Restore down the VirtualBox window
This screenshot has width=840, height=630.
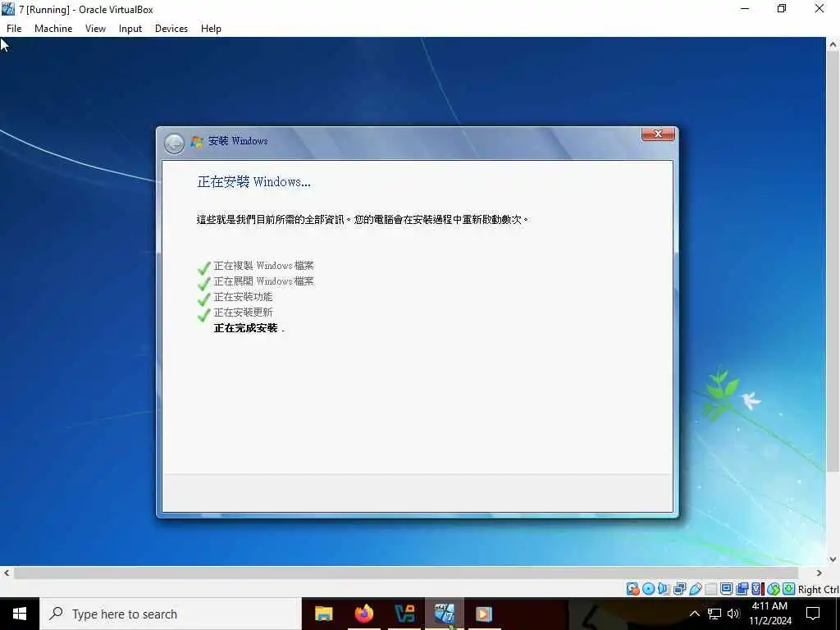pos(782,8)
